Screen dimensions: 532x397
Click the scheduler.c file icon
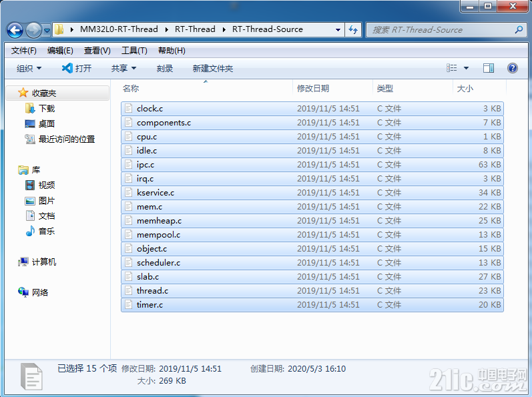coord(128,263)
